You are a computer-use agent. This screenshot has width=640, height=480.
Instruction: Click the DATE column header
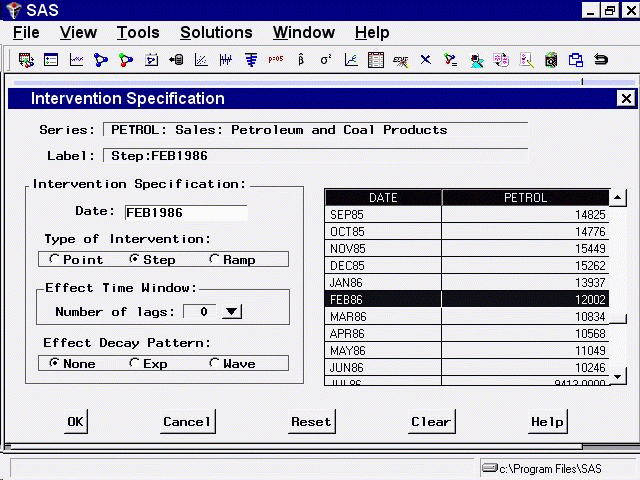tap(383, 198)
